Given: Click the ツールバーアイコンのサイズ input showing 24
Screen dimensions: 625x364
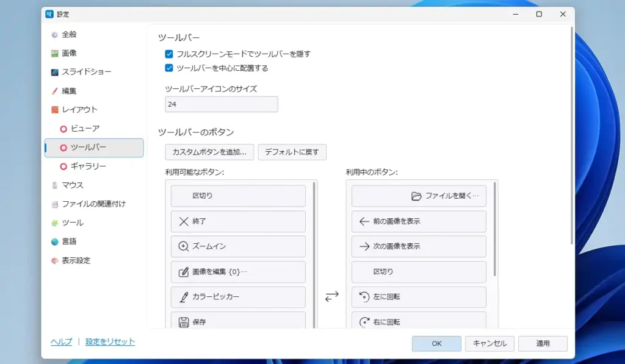Looking at the screenshot, I should click(x=221, y=104).
